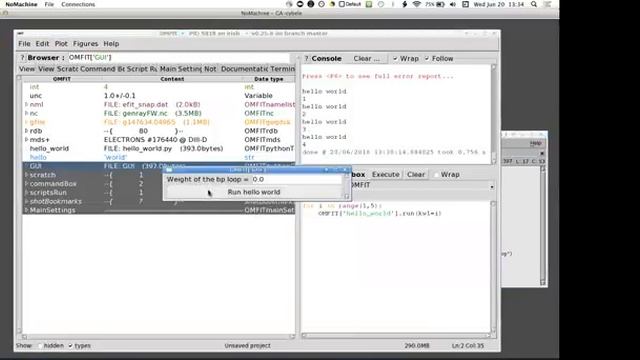Toggle the command box Wrap checkbox
Viewport: 640px width, 360px height.
[436, 175]
